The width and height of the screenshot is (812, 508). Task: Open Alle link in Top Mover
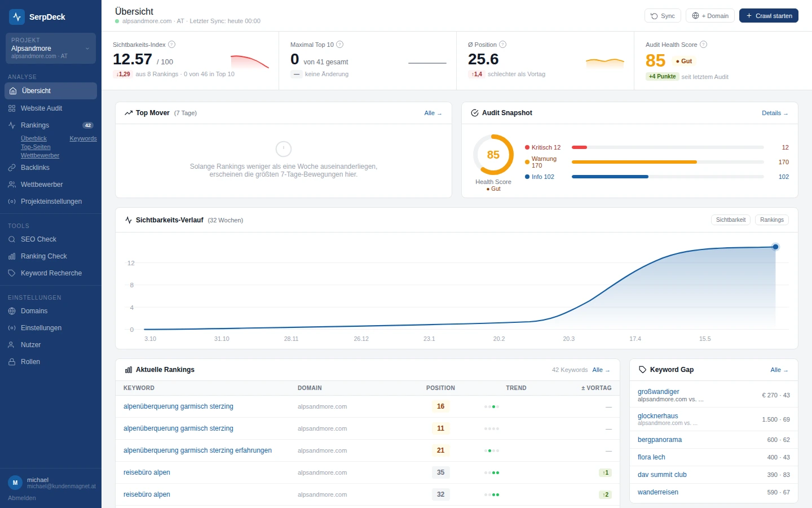click(433, 113)
